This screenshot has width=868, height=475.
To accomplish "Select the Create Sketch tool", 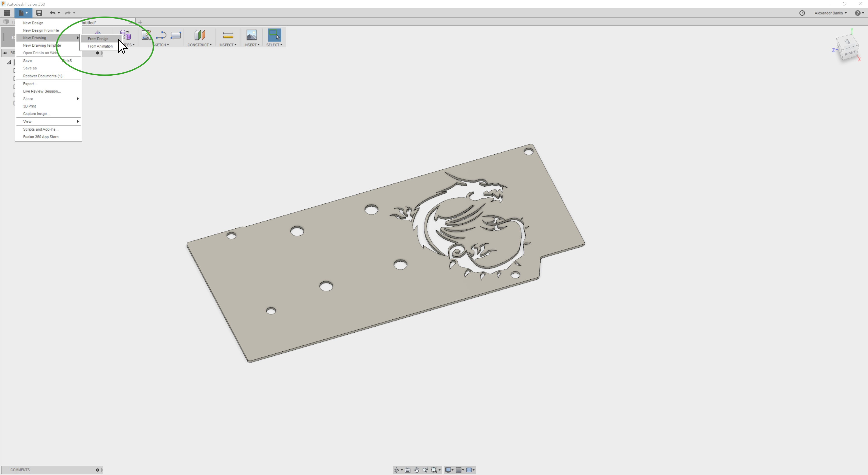I will 146,35.
